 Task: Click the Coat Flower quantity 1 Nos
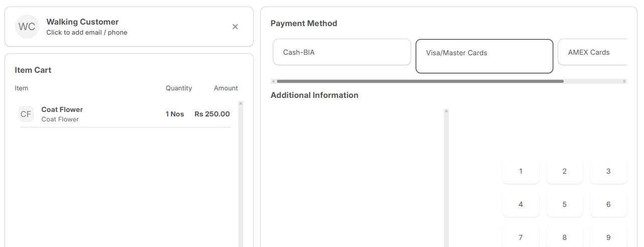[175, 114]
